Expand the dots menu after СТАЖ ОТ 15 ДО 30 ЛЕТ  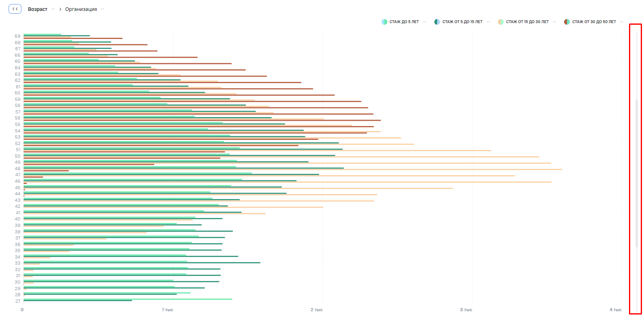point(554,22)
